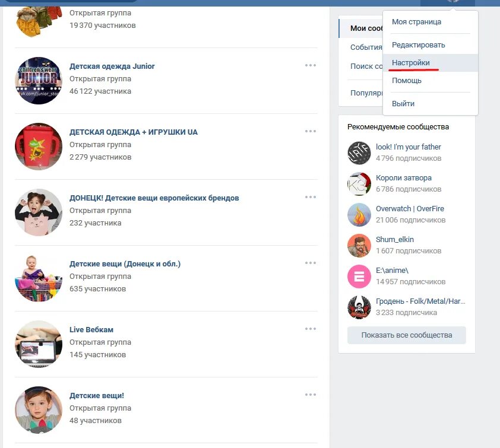Show the three-dots options for Детские вещи (Донецк и обл.)
Viewport: 500px width, 448px height.
310,263
